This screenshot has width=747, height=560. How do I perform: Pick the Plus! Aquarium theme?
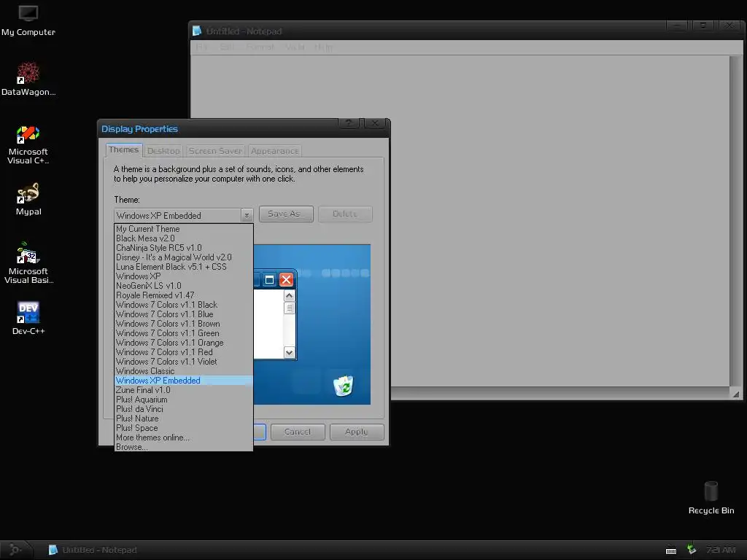click(183, 400)
